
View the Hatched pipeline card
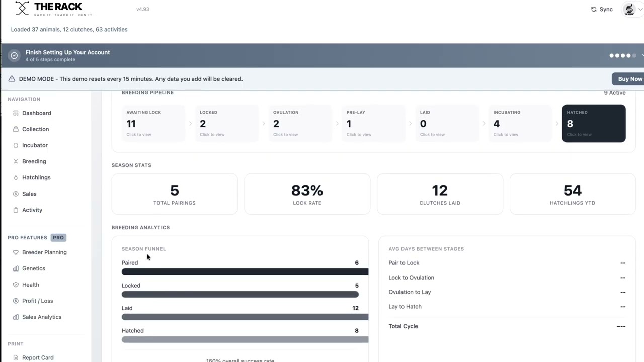[x=594, y=123]
